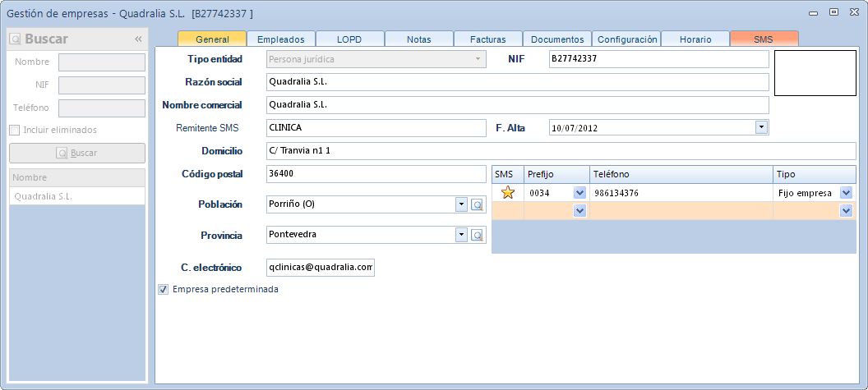Select Quadralia S.L. in results list

point(77,196)
